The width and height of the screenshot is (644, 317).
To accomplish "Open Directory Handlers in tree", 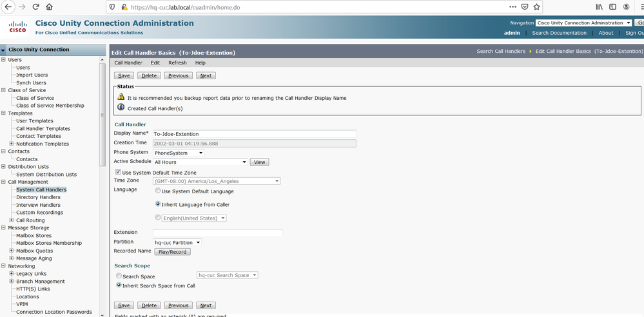I will (38, 197).
